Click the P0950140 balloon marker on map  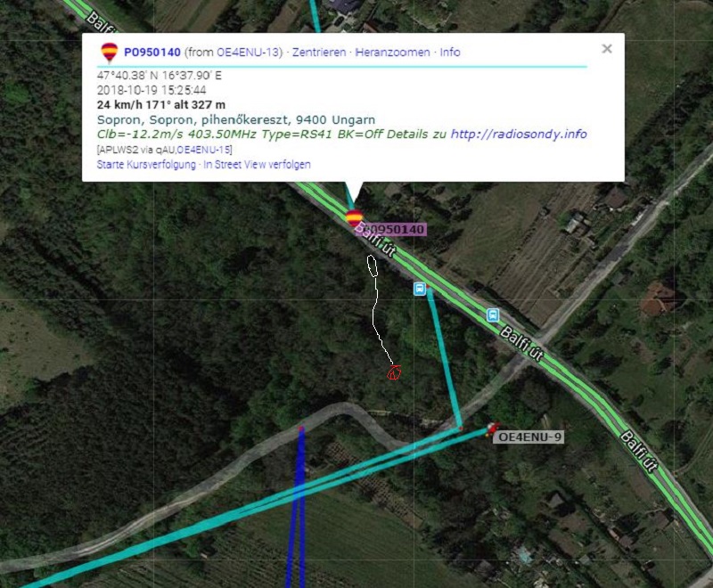pos(354,218)
